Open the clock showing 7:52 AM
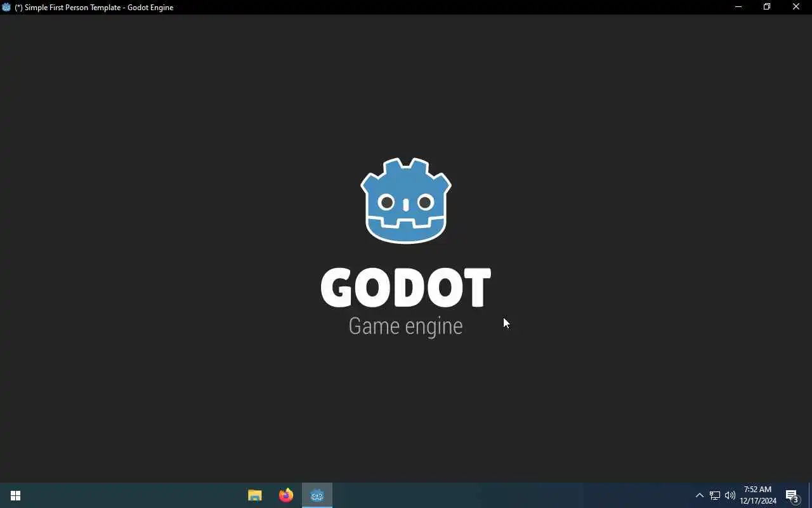Image resolution: width=812 pixels, height=508 pixels. point(757,495)
